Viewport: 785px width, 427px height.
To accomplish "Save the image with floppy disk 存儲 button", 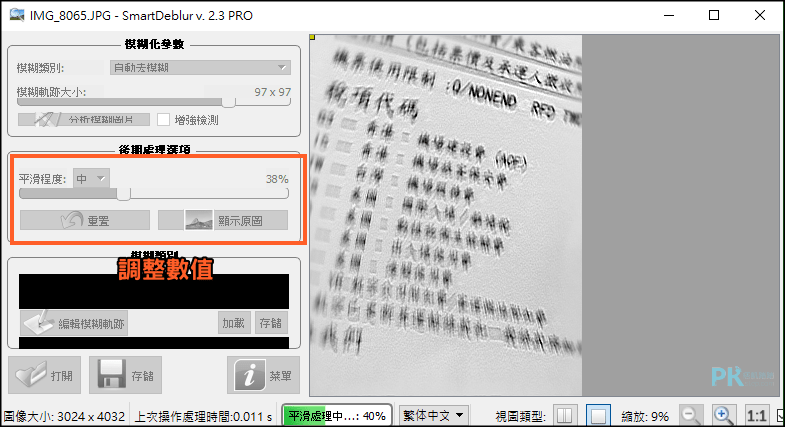I will coord(125,375).
